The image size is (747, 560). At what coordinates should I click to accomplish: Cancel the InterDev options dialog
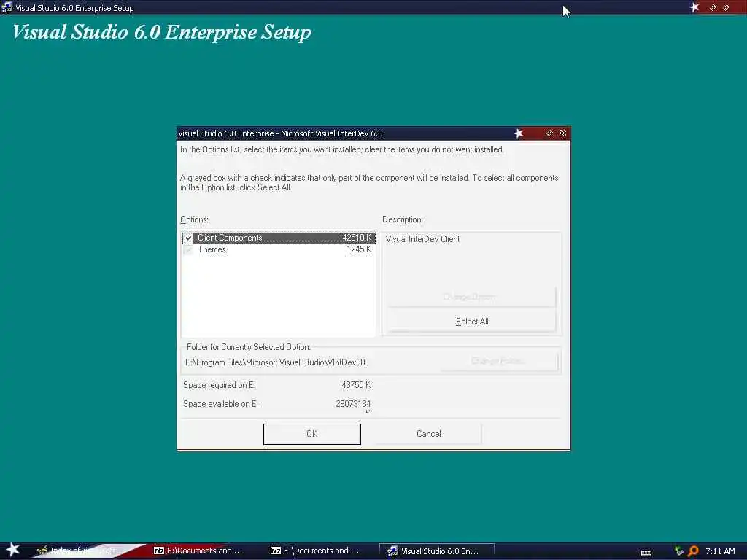coord(429,434)
